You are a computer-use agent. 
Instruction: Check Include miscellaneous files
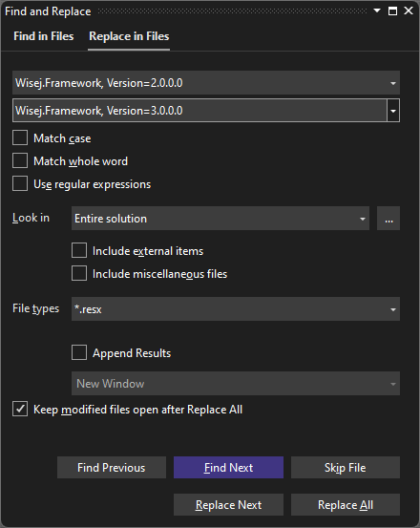(x=79, y=273)
